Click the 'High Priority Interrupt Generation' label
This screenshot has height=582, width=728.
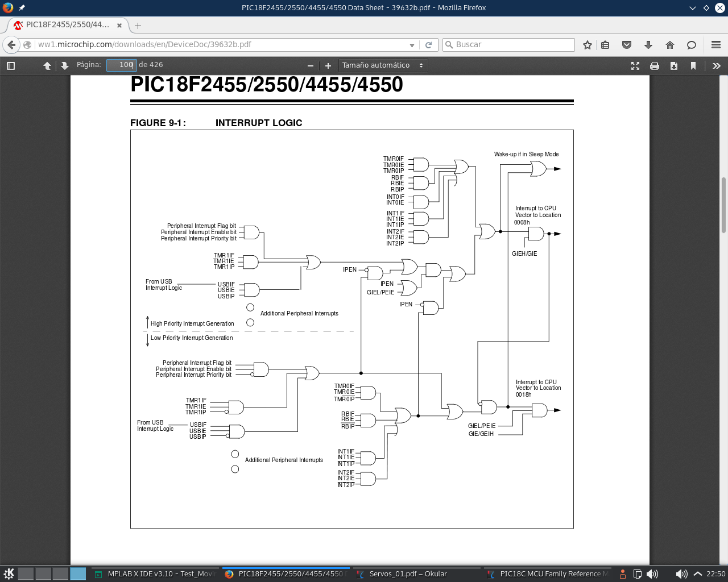[x=192, y=323]
